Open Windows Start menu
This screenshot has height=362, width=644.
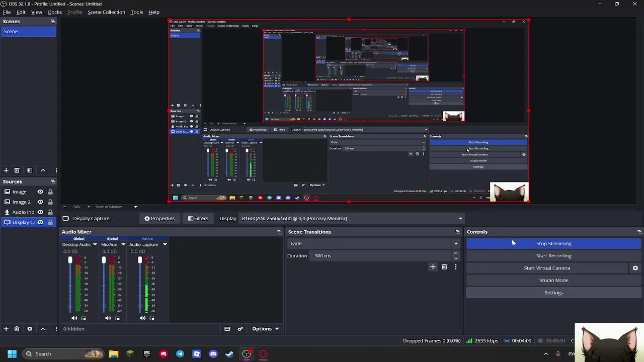tap(12, 354)
